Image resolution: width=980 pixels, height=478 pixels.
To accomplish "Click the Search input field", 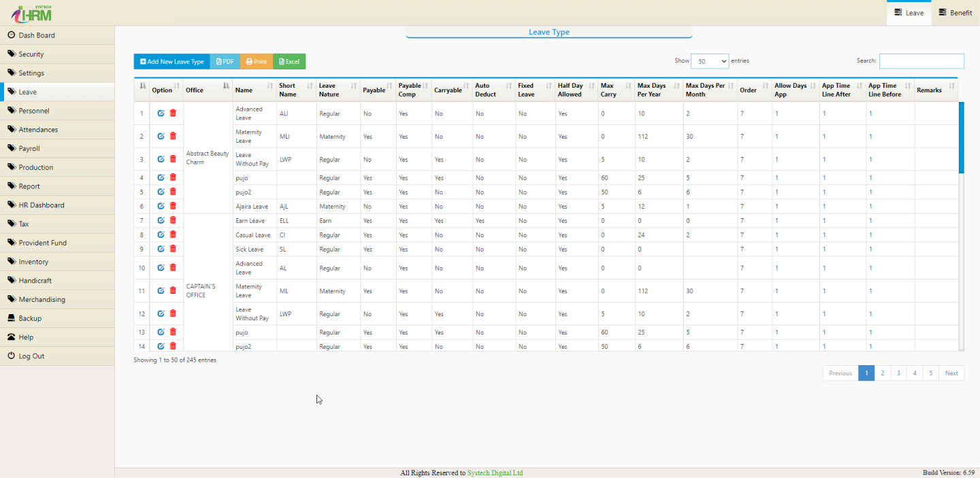I will click(921, 61).
